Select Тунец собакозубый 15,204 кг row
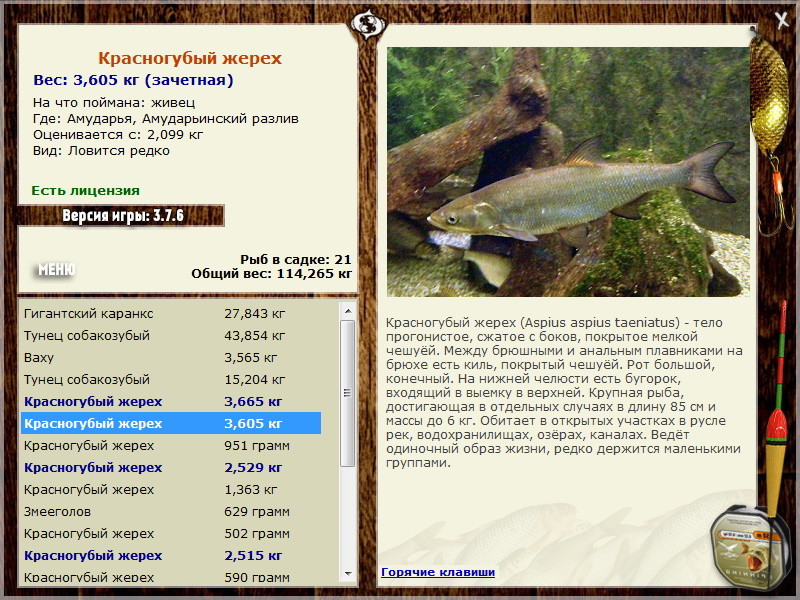The width and height of the screenshot is (800, 600). 171,380
